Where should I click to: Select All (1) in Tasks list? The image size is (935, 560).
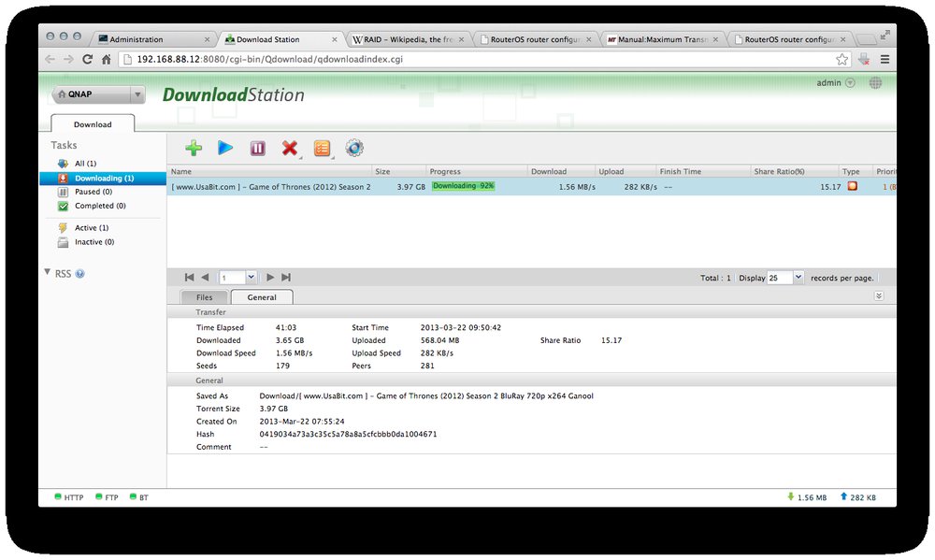click(85, 164)
